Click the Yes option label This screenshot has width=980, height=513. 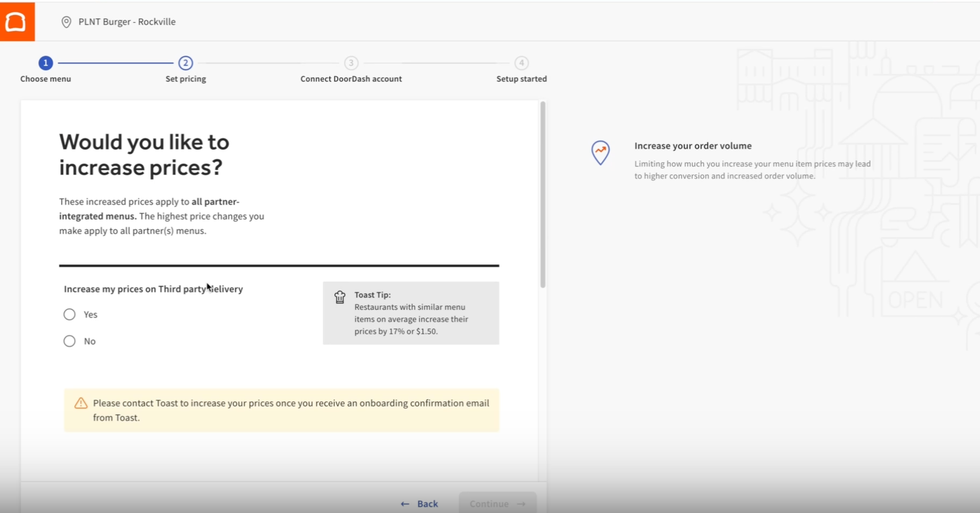pyautogui.click(x=91, y=315)
